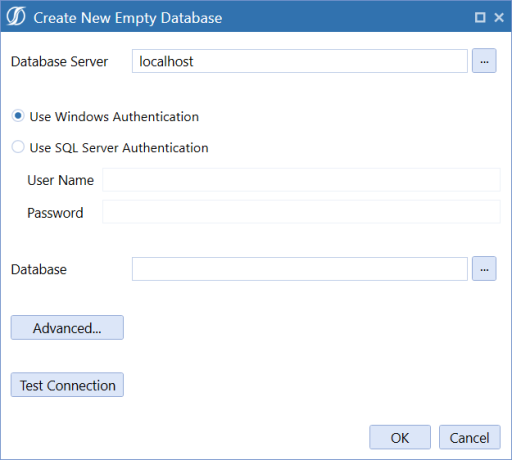Open the Advanced... settings
This screenshot has width=512, height=460.
(x=67, y=328)
